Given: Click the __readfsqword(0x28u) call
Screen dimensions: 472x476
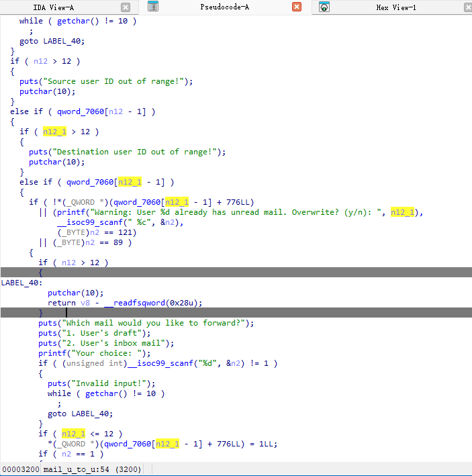Looking at the screenshot, I should point(150,303).
